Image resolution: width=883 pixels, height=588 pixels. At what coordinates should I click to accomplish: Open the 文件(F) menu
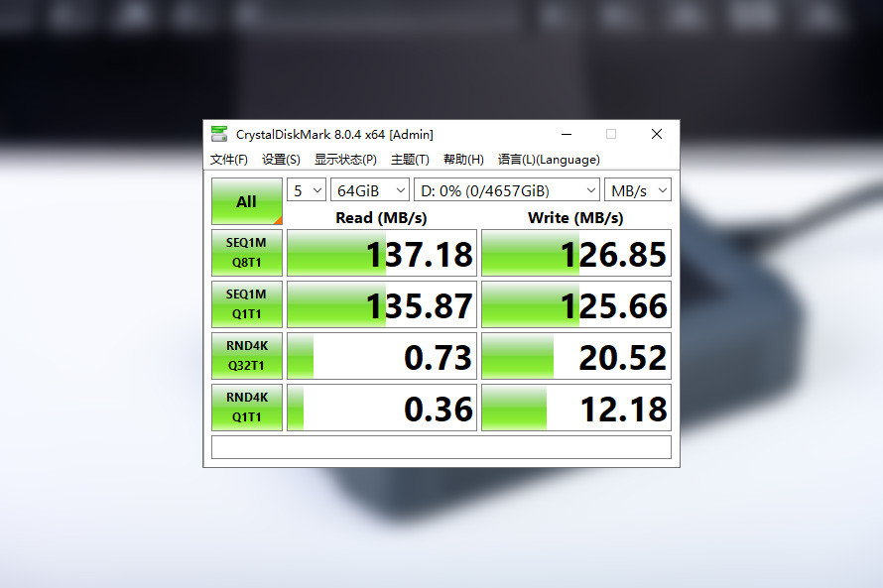coord(228,160)
